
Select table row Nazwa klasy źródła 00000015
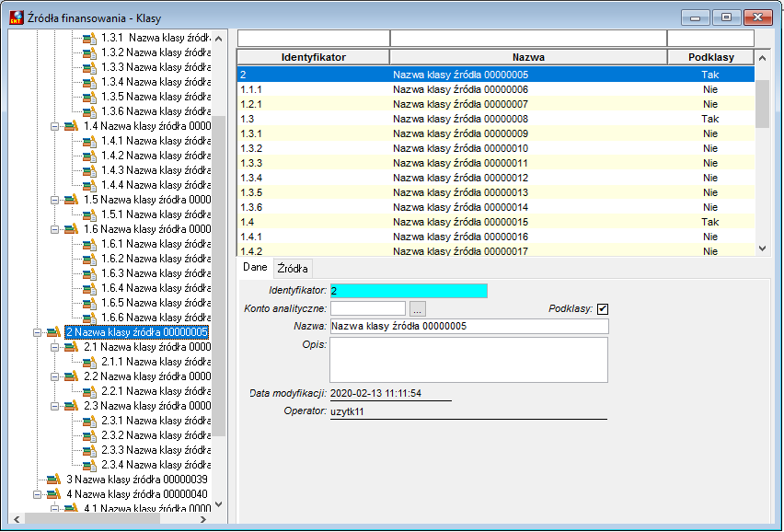click(495, 222)
